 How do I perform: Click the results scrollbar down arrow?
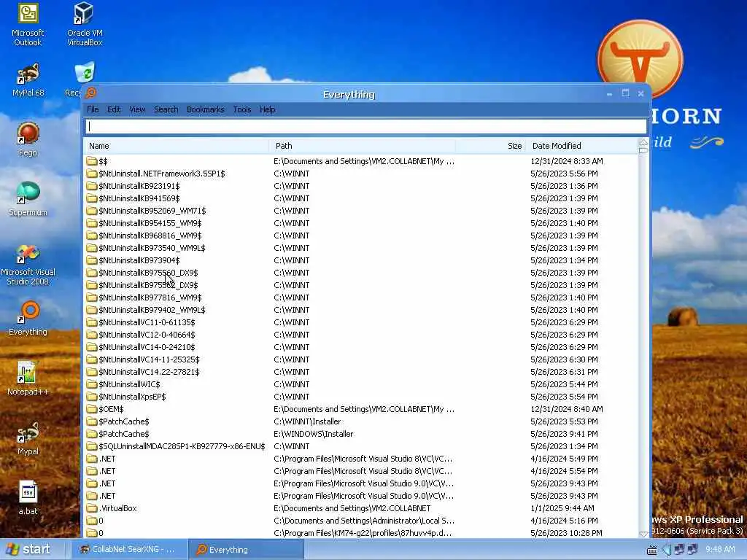tap(643, 534)
